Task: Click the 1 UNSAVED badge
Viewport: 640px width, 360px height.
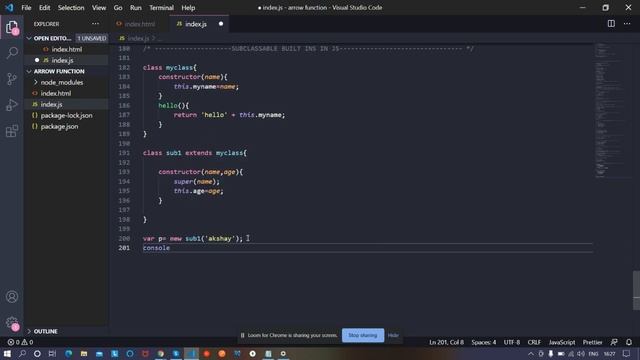Action: pos(91,38)
